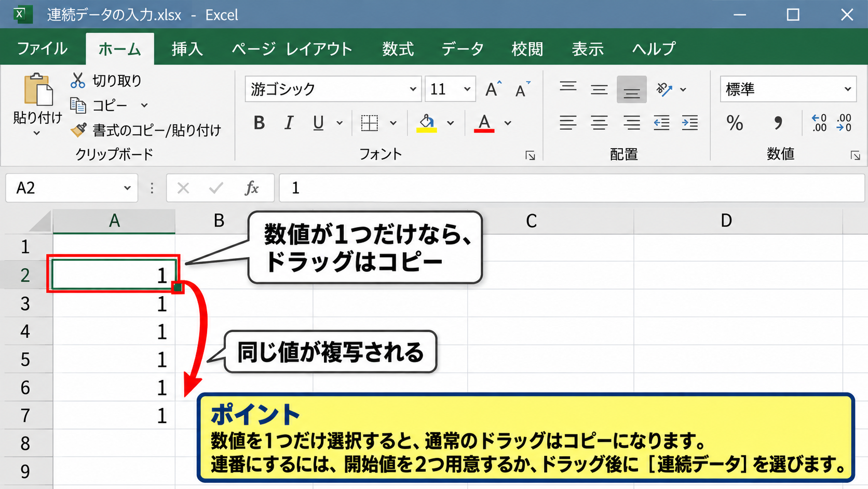Apply comma style number format
This screenshot has width=868, height=489.
click(x=777, y=123)
